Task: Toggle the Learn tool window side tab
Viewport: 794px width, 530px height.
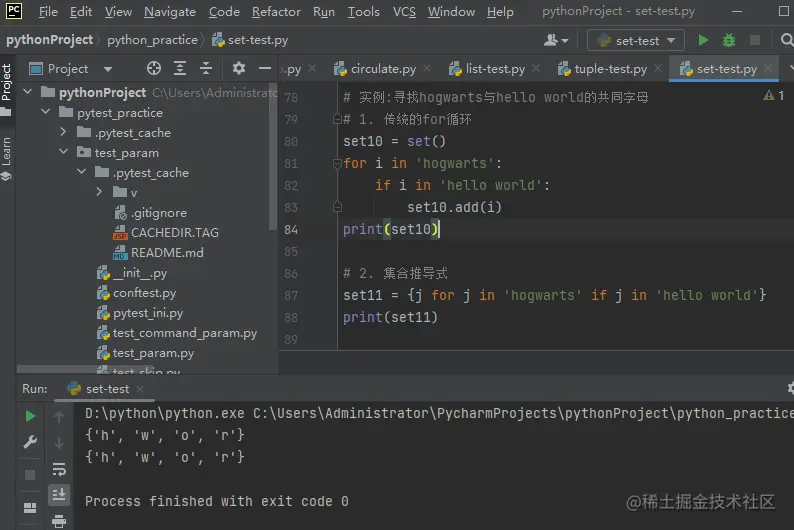Action: click(x=7, y=158)
